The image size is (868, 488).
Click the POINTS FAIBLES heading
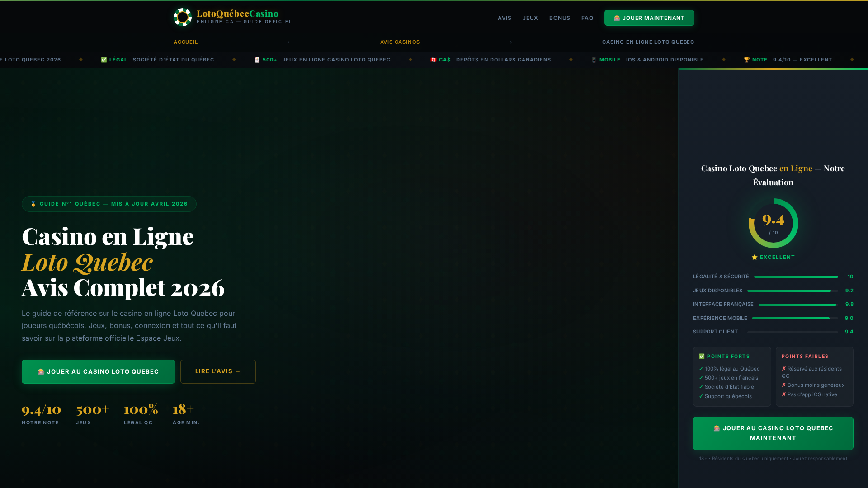click(805, 357)
